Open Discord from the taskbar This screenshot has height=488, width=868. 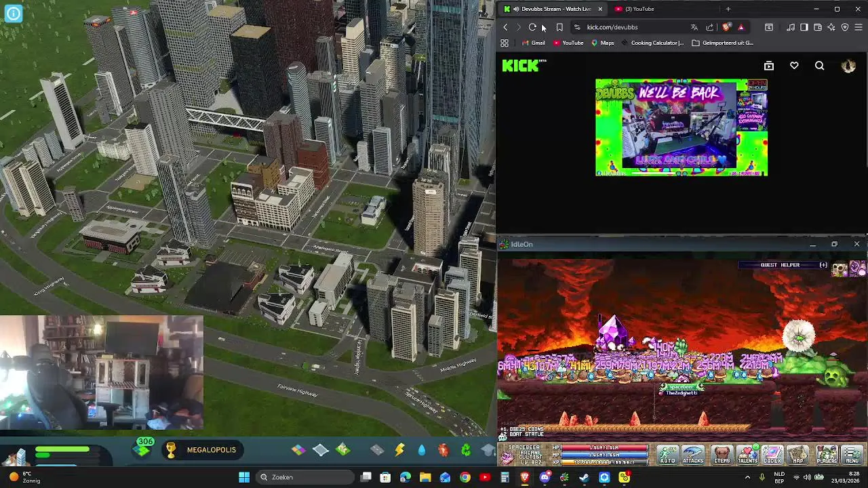(545, 477)
